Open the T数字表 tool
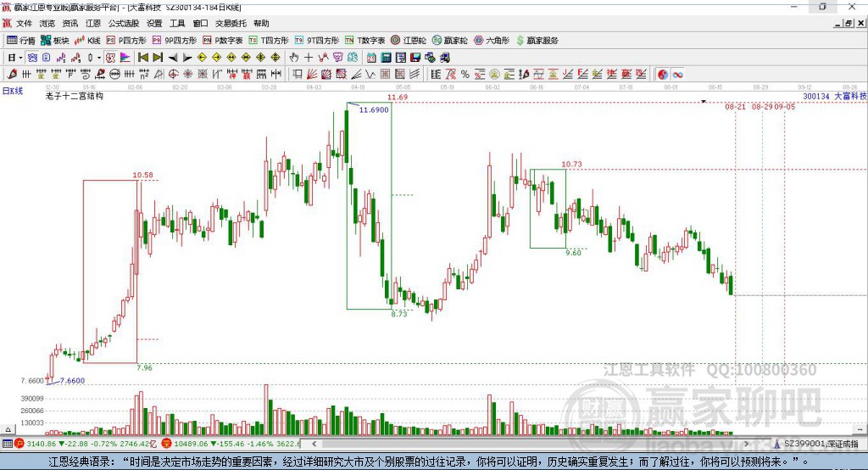 [364, 41]
